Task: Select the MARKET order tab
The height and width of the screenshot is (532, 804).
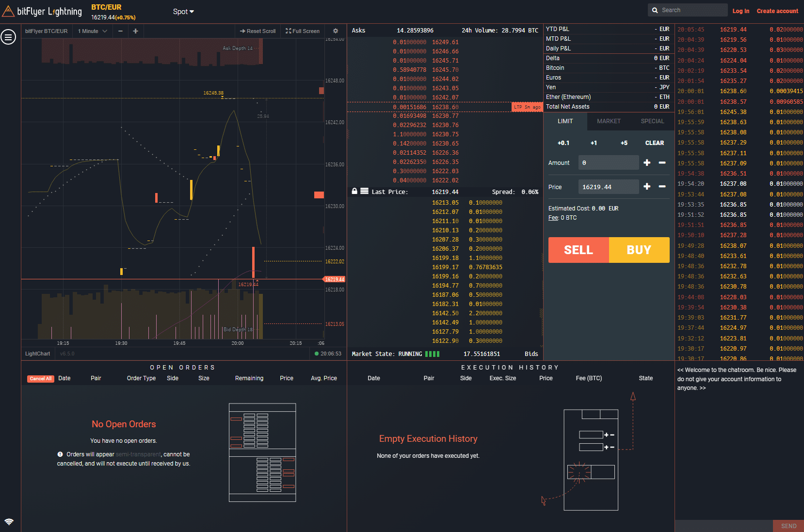Action: click(x=609, y=121)
